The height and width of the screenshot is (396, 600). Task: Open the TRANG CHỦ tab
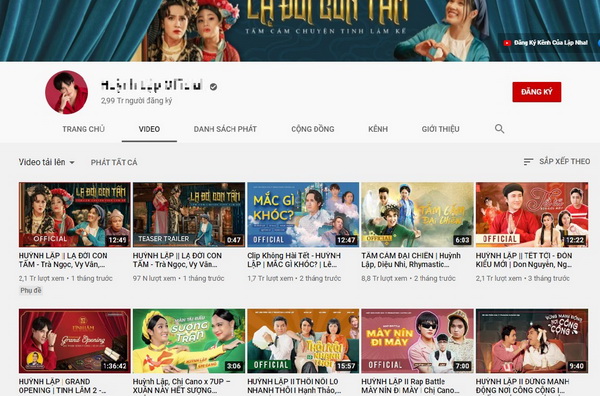point(83,129)
